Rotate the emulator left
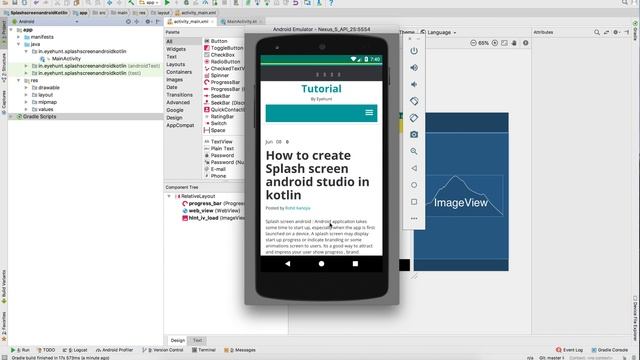 (x=414, y=101)
